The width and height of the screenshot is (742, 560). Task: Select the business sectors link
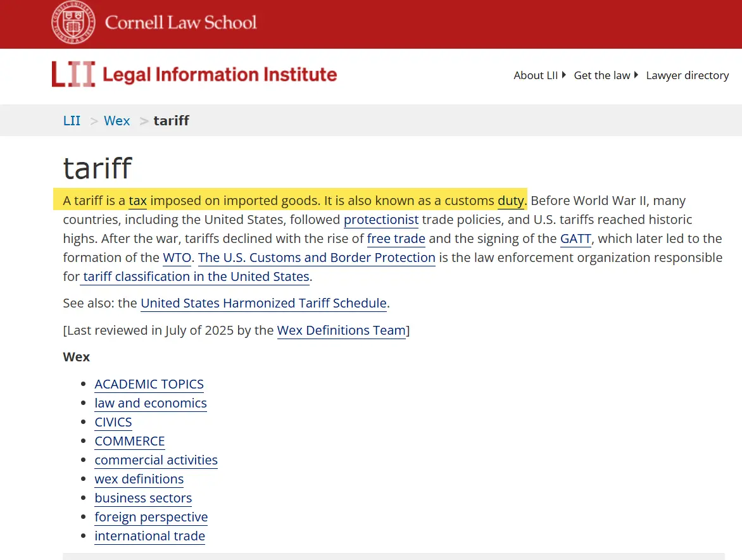(143, 497)
